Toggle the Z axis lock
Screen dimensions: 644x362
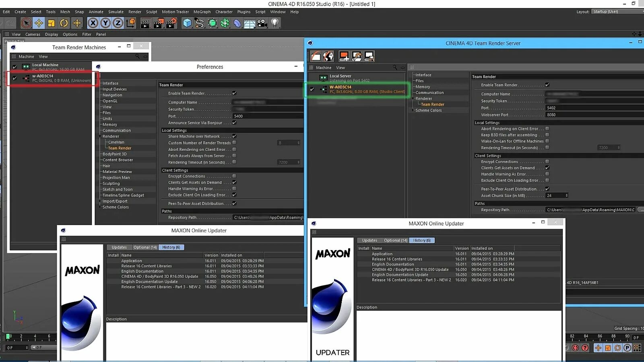[118, 23]
